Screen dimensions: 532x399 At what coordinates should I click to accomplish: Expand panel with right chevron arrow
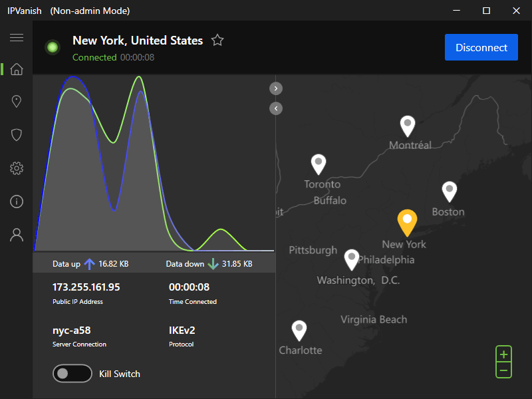pos(277,88)
